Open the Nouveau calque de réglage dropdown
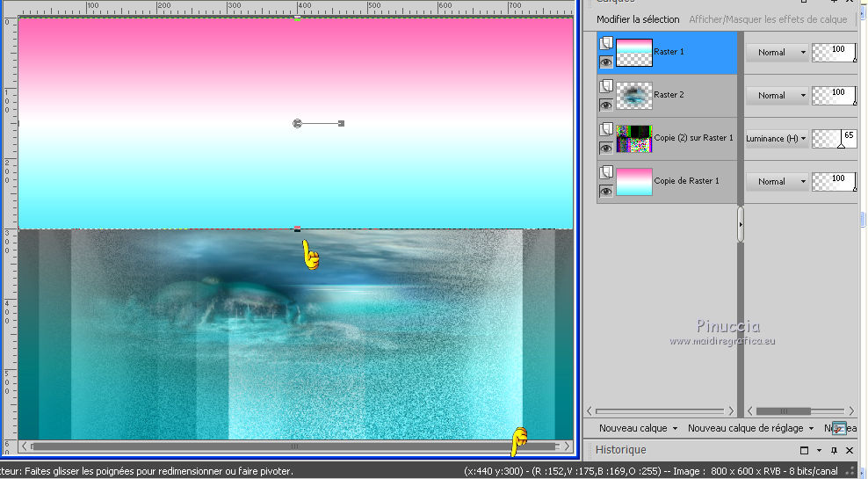Image resolution: width=868 pixels, height=479 pixels. [751, 428]
